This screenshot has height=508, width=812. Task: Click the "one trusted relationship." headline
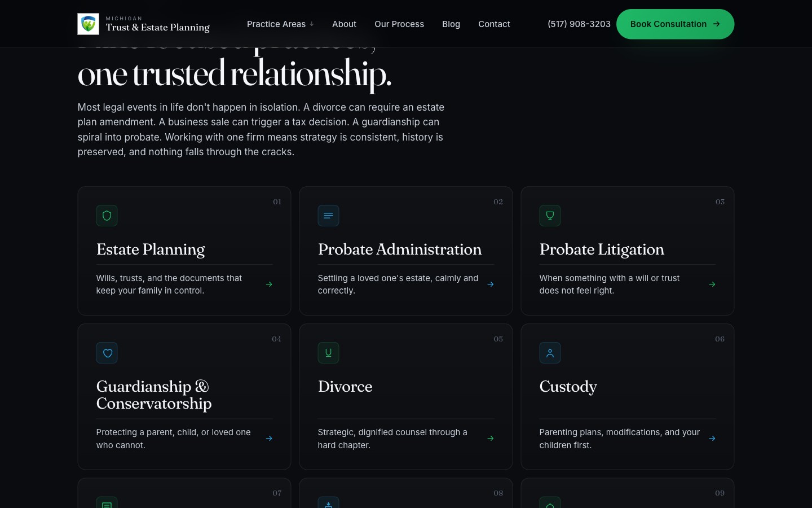[235, 75]
